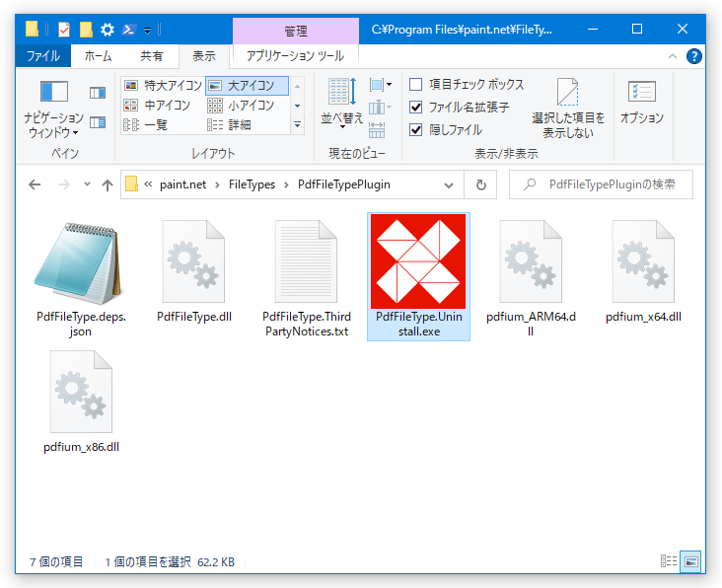Refresh the folder view
Screen dimensions: 722x588
[x=480, y=185]
